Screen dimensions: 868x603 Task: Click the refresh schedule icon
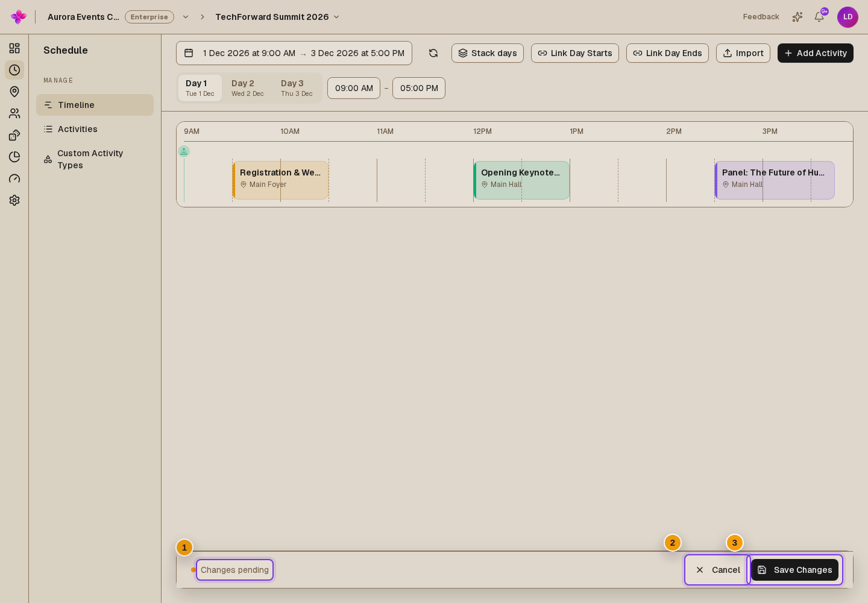pyautogui.click(x=433, y=53)
